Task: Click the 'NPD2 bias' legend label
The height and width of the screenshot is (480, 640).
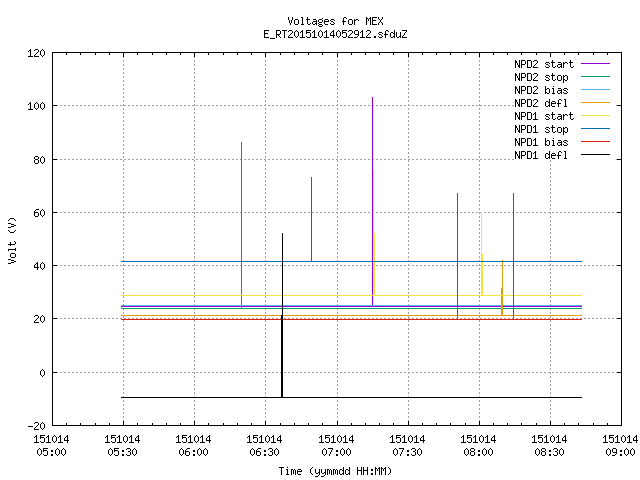Action: click(541, 90)
